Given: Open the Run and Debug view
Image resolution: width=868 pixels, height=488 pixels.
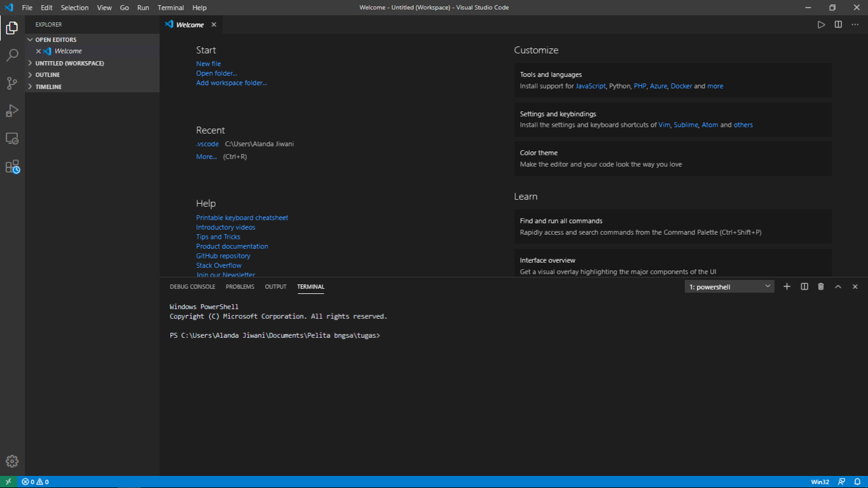Looking at the screenshot, I should click(12, 111).
